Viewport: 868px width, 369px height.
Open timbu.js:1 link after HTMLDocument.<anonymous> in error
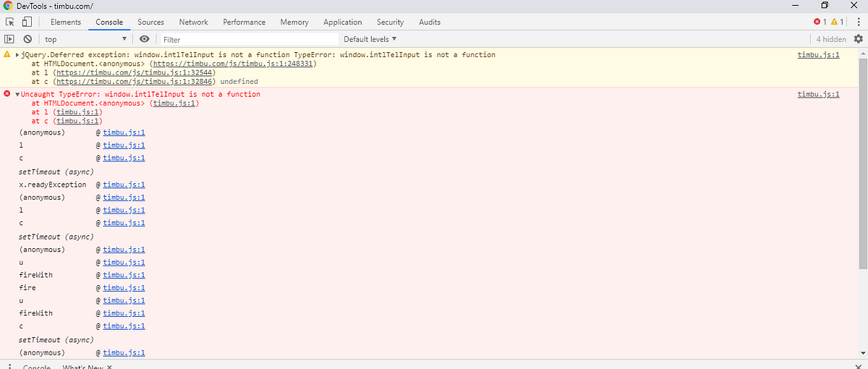(174, 103)
